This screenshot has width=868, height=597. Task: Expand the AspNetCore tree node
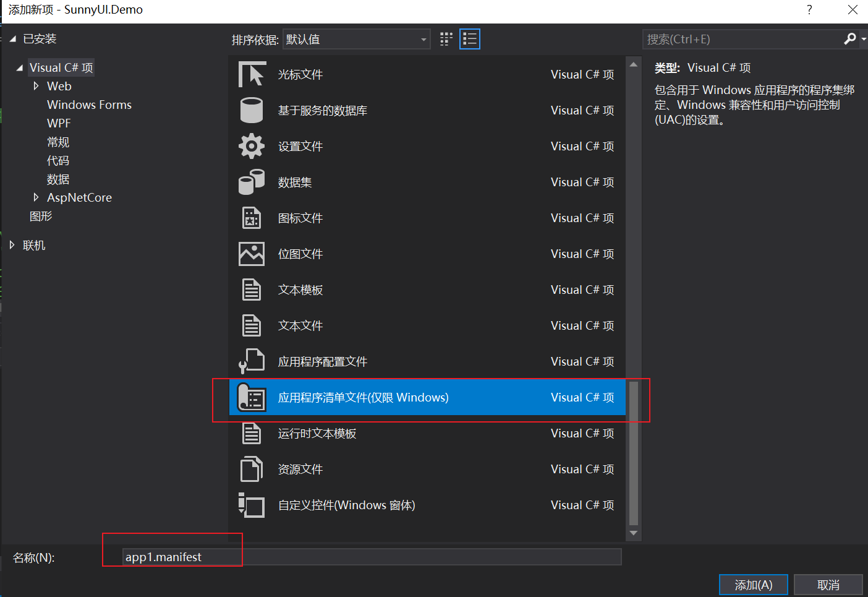click(x=36, y=197)
